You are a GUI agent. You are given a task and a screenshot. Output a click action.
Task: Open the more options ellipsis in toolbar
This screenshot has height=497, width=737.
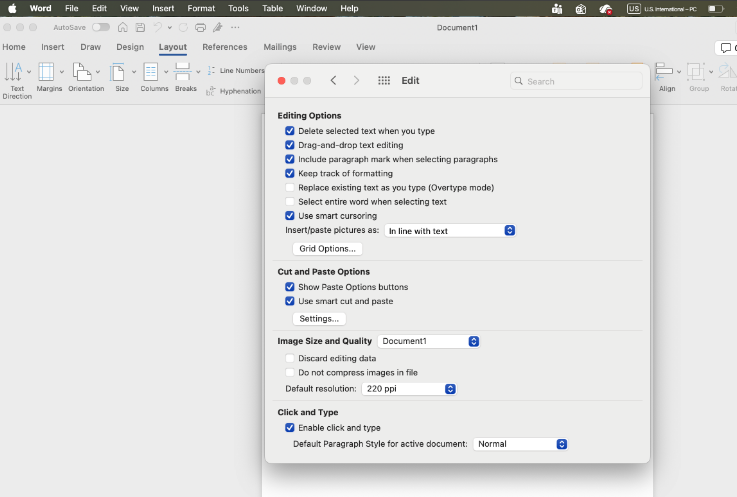(235, 27)
